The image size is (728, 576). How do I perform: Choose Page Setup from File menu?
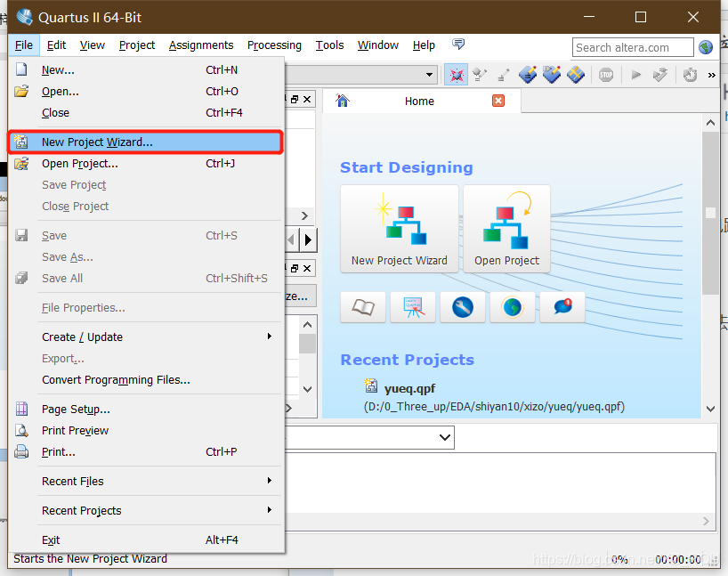[x=145, y=409]
